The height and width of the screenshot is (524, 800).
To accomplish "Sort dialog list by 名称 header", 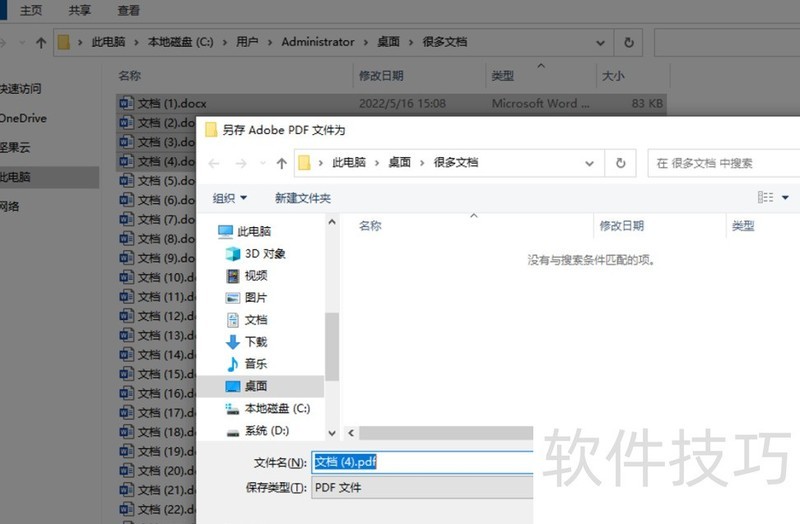I will click(x=370, y=226).
